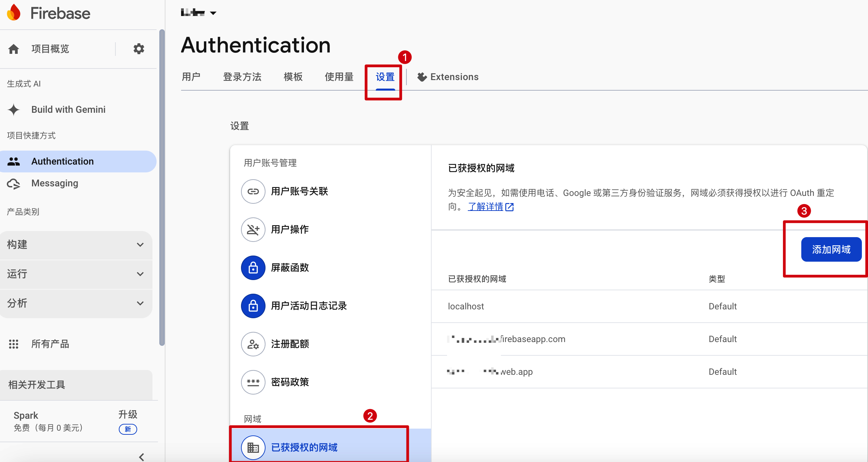Image resolution: width=868 pixels, height=462 pixels.
Task: Open Messaging from the sidebar
Action: [x=54, y=183]
